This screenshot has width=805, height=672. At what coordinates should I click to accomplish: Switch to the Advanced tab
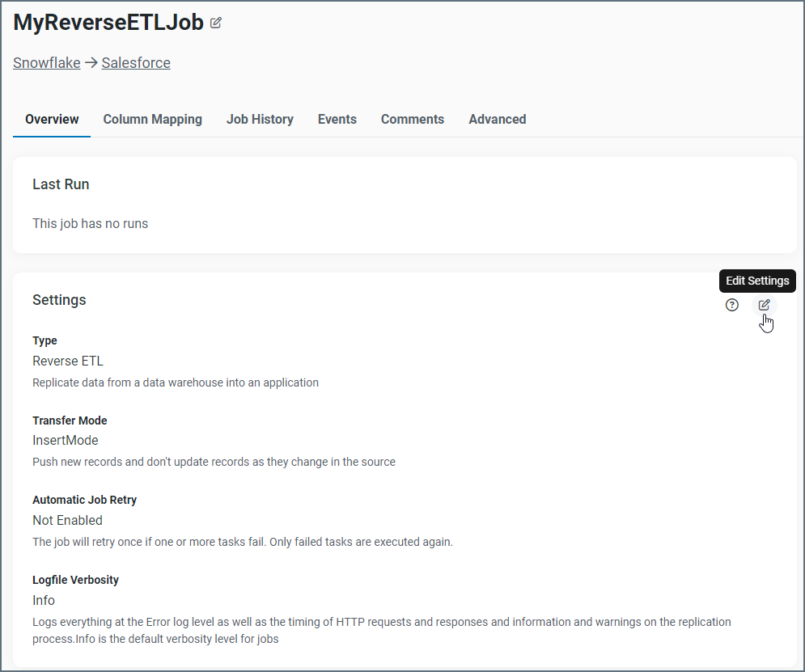(x=497, y=119)
